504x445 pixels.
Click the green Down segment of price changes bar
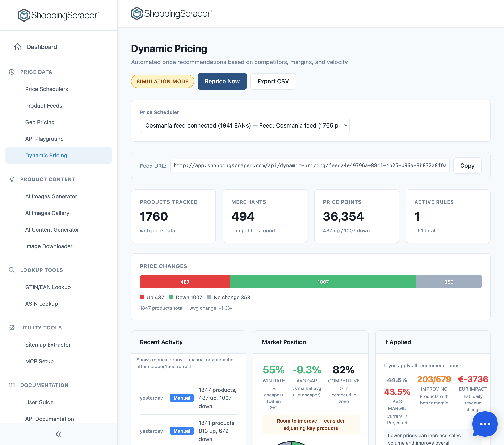click(323, 282)
